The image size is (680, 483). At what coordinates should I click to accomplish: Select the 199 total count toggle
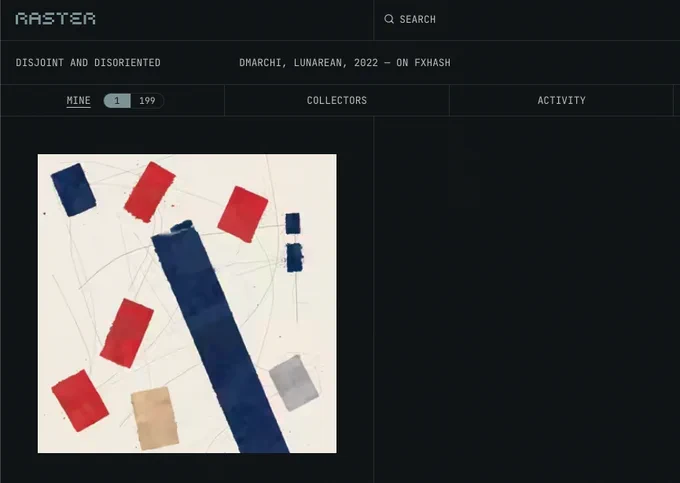coord(147,101)
